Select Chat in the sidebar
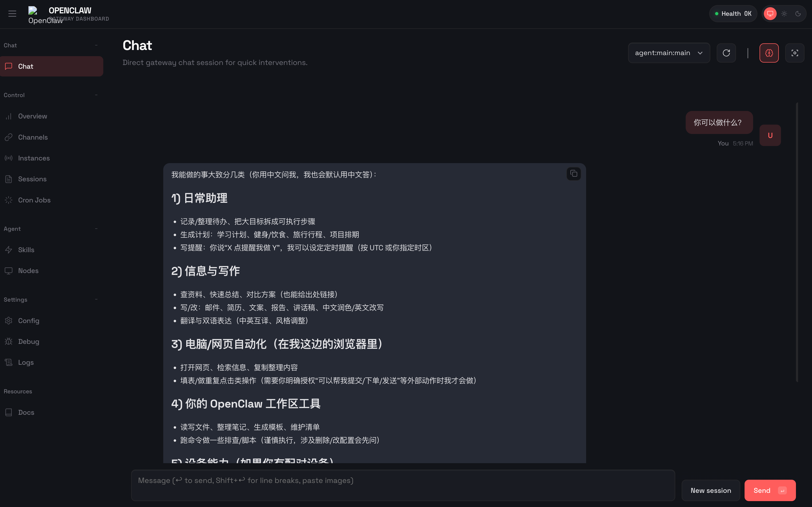Image resolution: width=812 pixels, height=507 pixels. click(x=26, y=66)
